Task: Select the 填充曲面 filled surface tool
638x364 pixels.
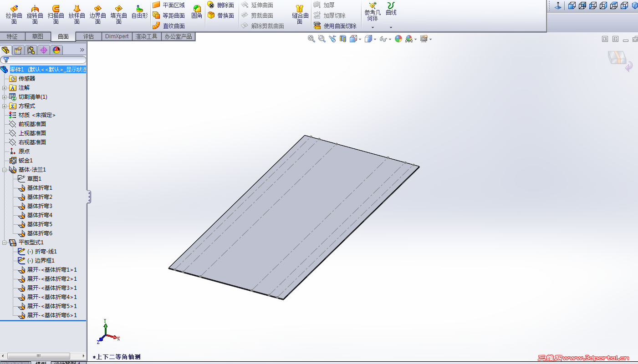Action: pos(119,15)
